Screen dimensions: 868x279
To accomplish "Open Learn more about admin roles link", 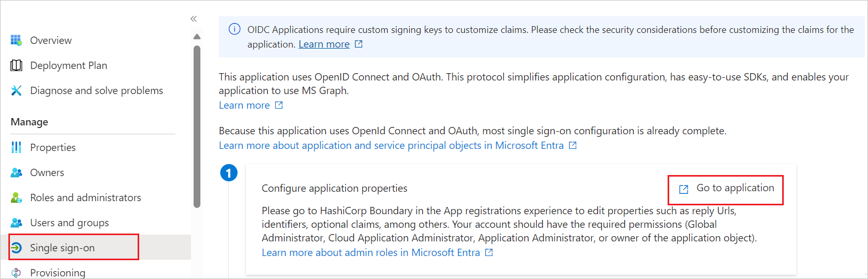I will pyautogui.click(x=370, y=252).
